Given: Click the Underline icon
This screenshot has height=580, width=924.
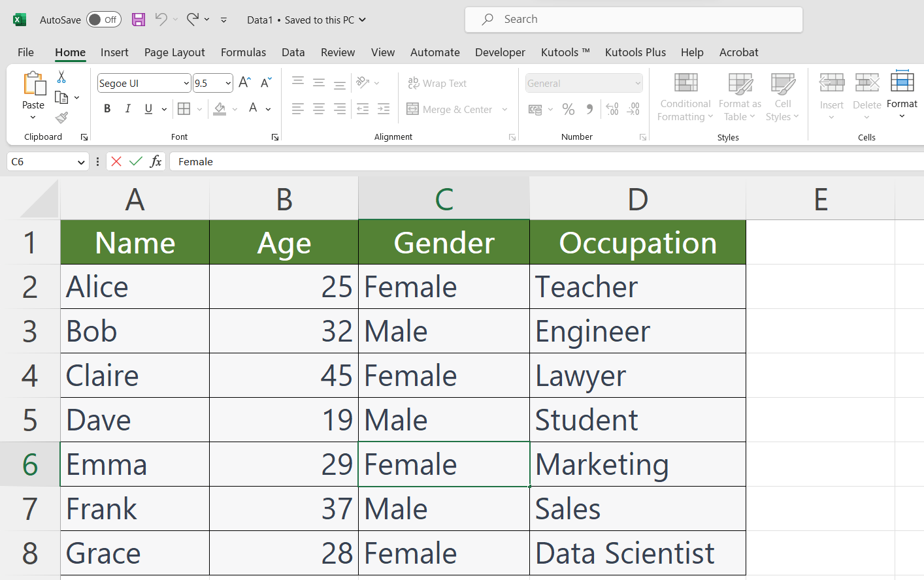Looking at the screenshot, I should [147, 108].
